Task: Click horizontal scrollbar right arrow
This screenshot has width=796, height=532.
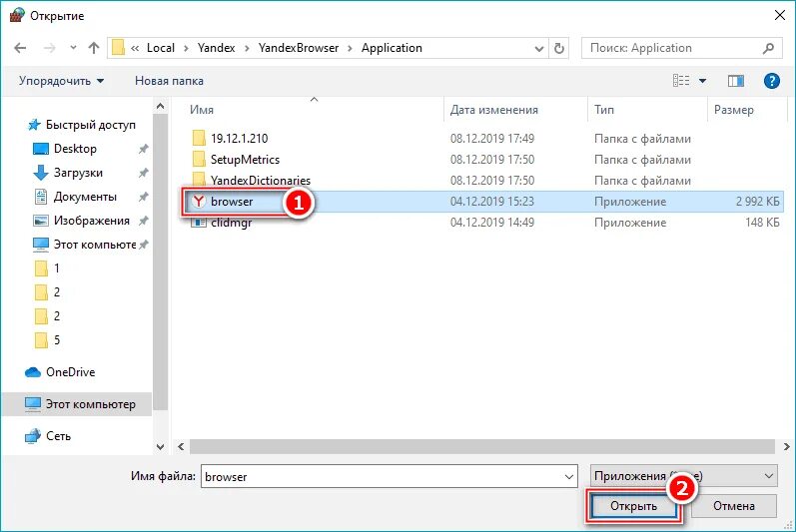Action: point(786,447)
